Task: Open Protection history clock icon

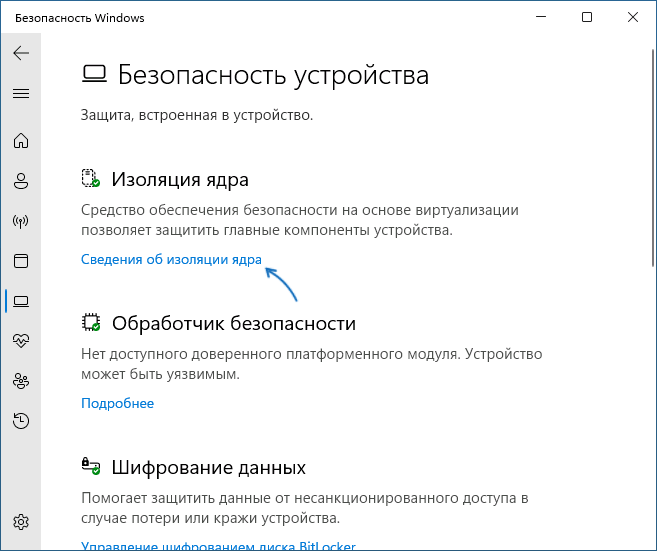Action: tap(21, 420)
